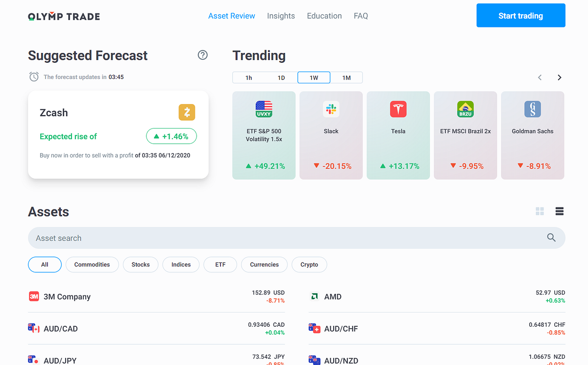Open the AUD/CHF asset row
This screenshot has height=365, width=588.
[x=437, y=328]
